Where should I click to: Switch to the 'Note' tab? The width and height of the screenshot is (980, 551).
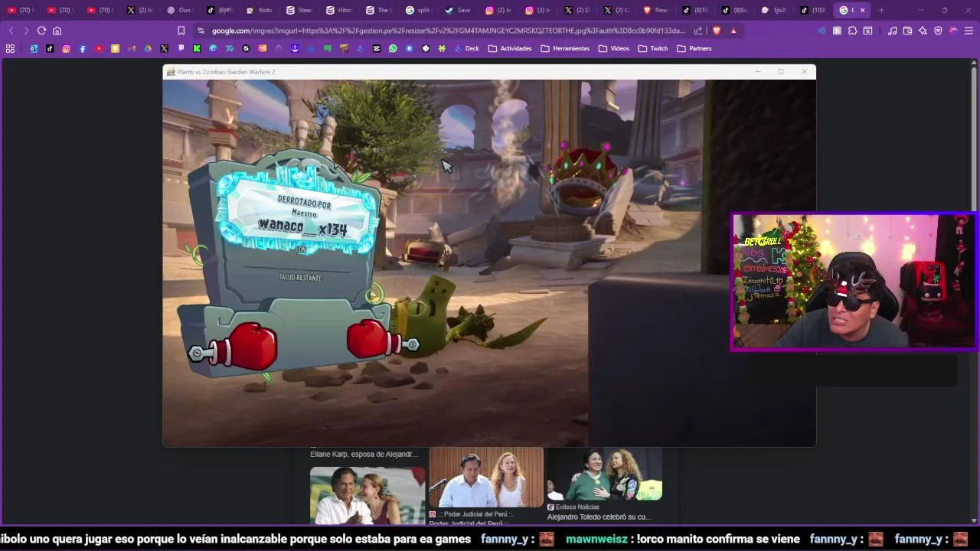pos(259,10)
